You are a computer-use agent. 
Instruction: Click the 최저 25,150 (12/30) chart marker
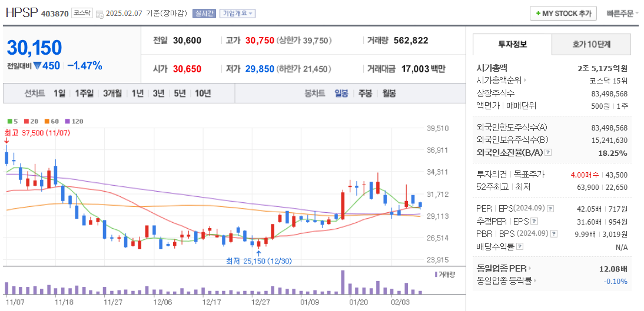[259, 260]
